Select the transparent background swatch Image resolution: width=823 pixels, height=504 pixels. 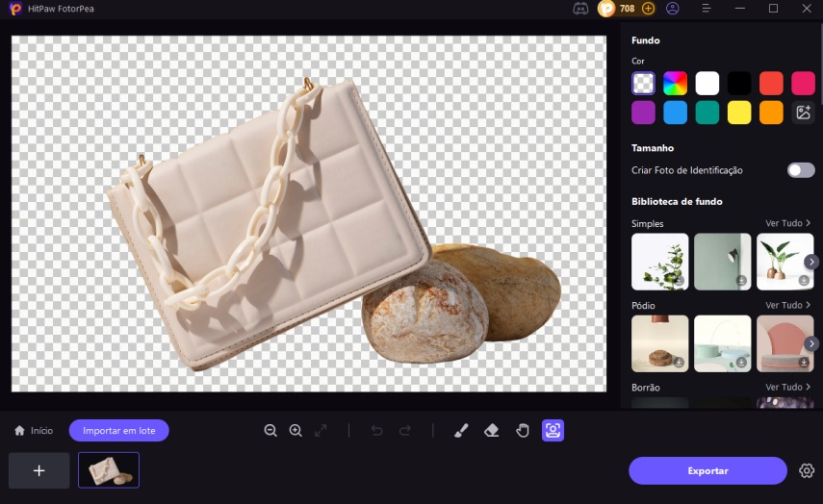[x=643, y=84]
